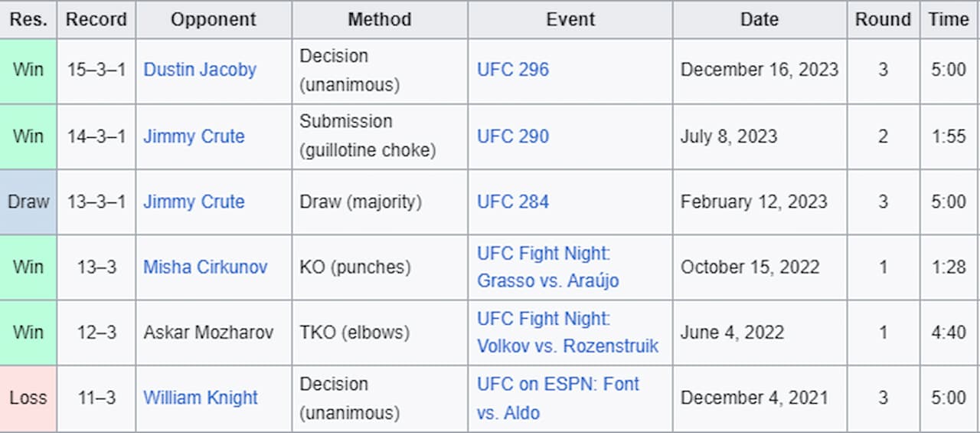Select the Method column header
This screenshot has height=433, width=980.
point(380,20)
